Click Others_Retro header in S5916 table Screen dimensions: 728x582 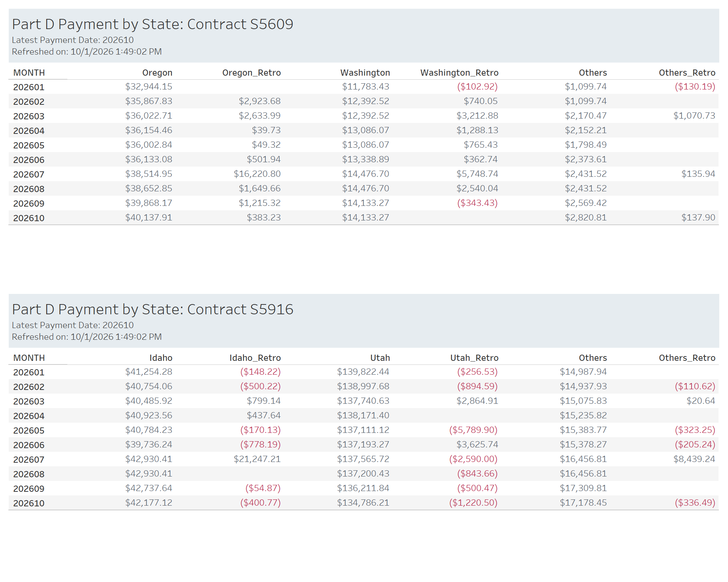[x=687, y=358]
